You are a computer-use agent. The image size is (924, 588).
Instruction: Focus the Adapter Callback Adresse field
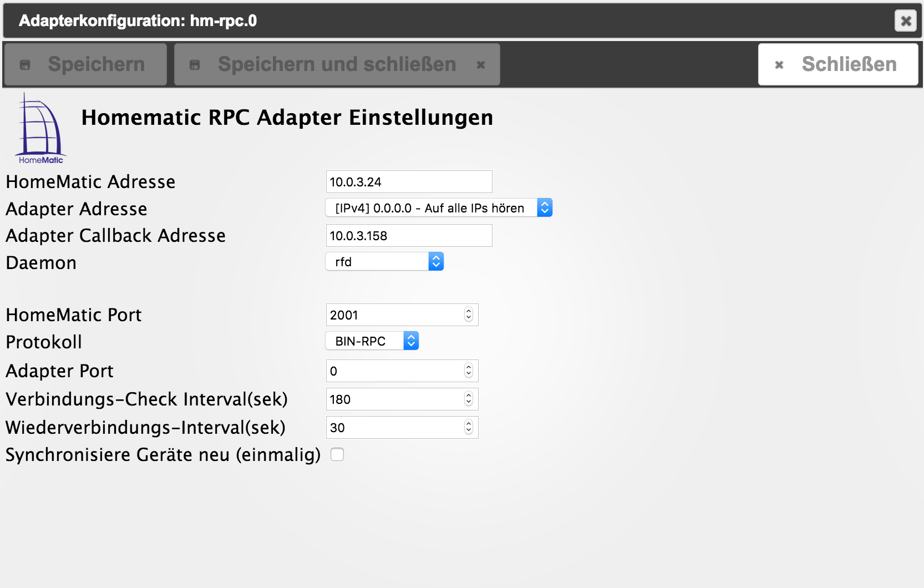pyautogui.click(x=409, y=236)
